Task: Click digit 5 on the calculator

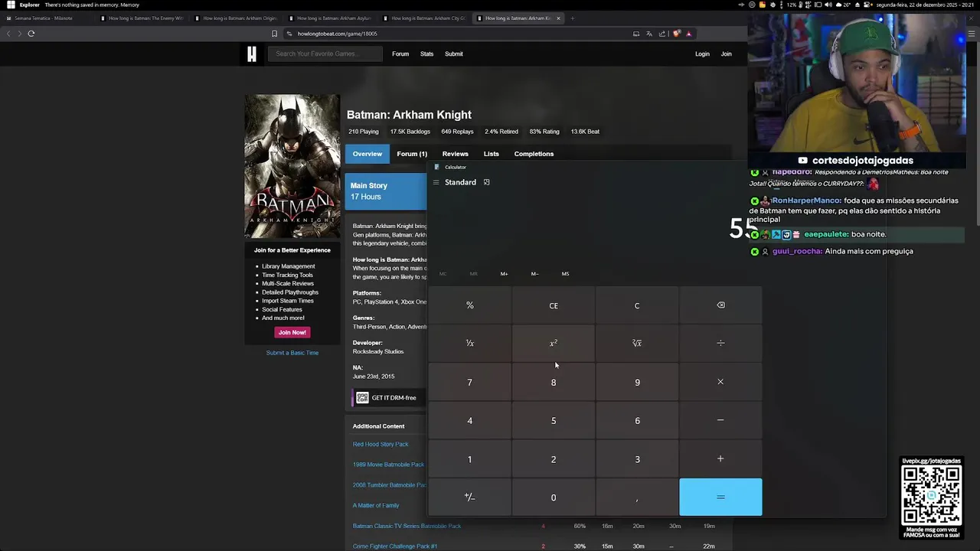Action: click(554, 420)
